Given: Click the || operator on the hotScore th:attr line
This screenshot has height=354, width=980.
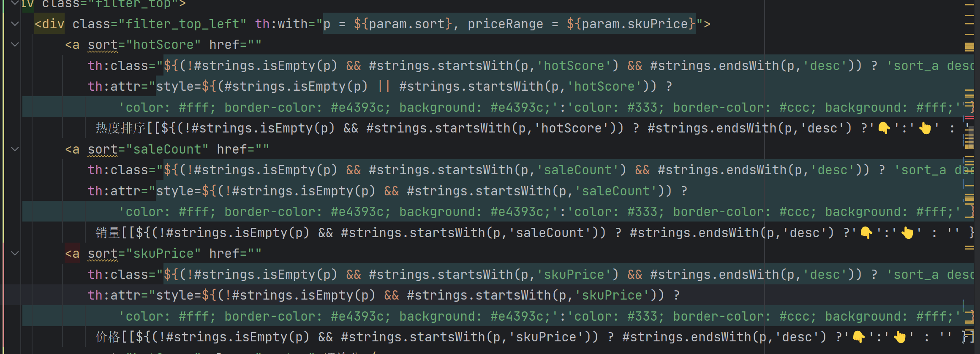Looking at the screenshot, I should click(x=384, y=86).
